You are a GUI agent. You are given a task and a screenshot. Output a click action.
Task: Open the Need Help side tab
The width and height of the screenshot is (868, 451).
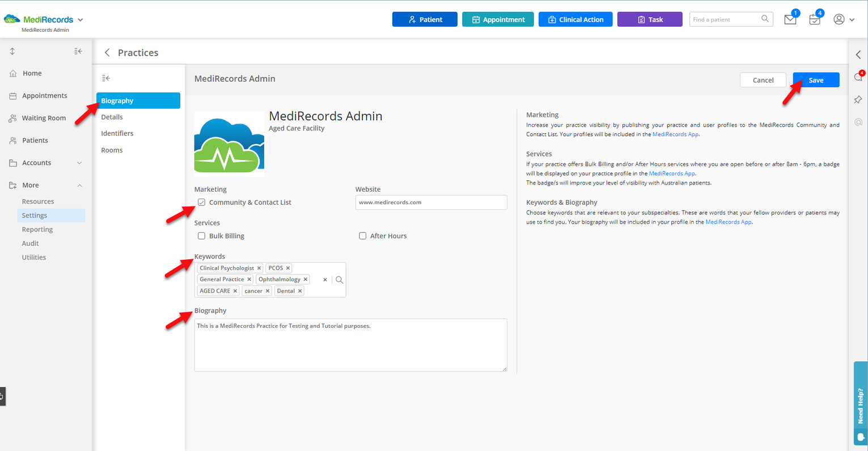pos(861,403)
